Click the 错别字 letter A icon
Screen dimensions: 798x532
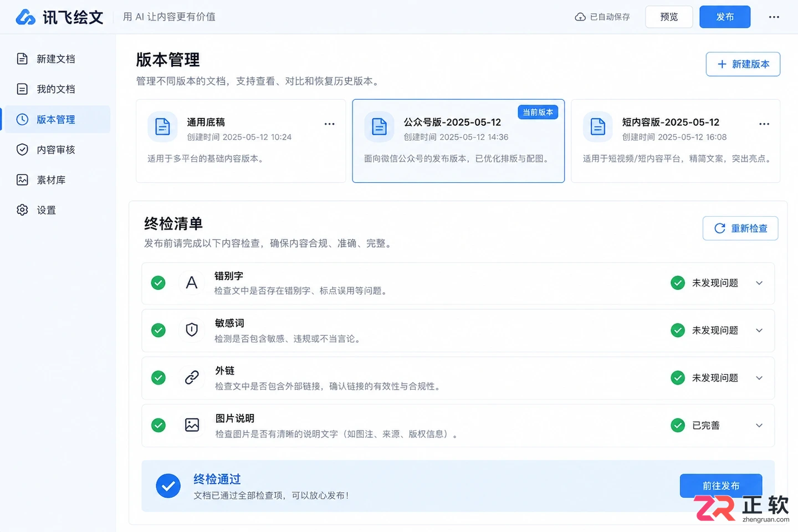(192, 283)
